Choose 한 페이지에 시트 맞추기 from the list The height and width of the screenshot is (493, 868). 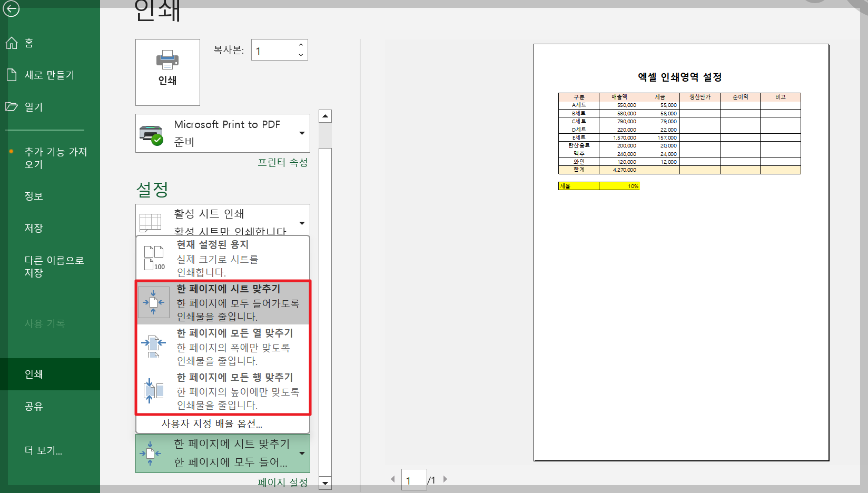tap(226, 302)
